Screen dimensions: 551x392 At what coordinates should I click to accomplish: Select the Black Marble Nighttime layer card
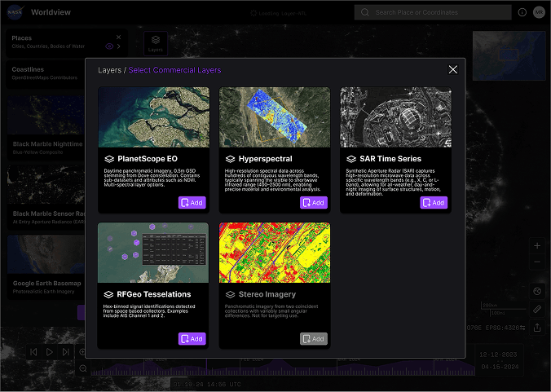tap(46, 127)
